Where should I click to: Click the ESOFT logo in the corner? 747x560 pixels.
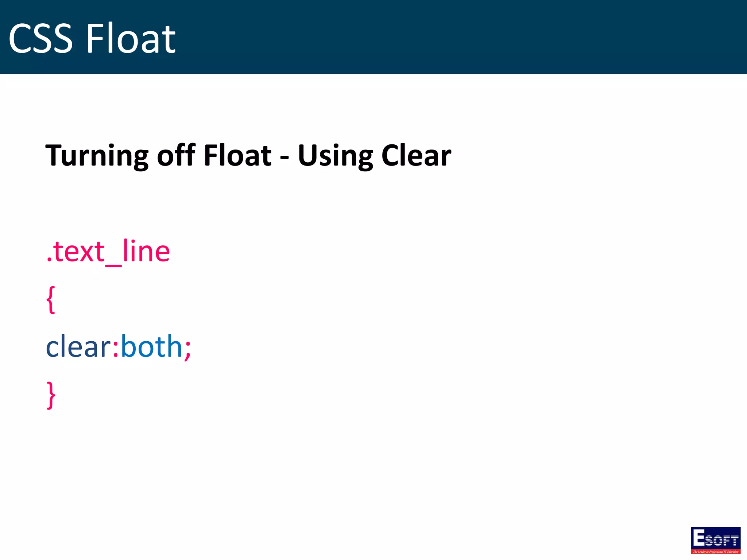(716, 540)
